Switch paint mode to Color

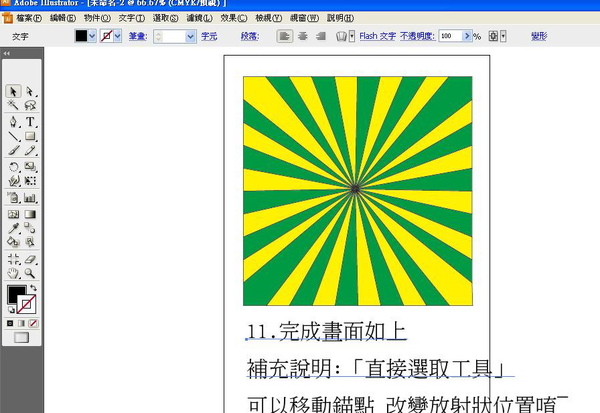pyautogui.click(x=10, y=323)
